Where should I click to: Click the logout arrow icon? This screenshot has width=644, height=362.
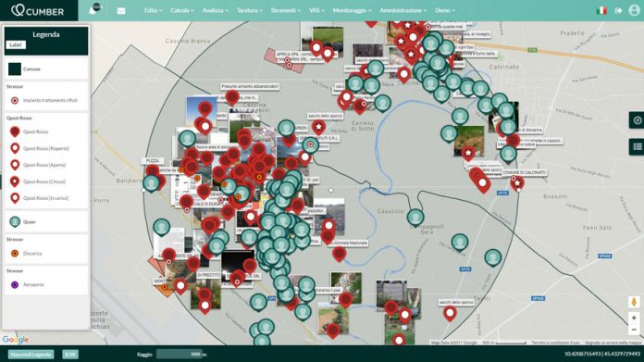click(618, 11)
